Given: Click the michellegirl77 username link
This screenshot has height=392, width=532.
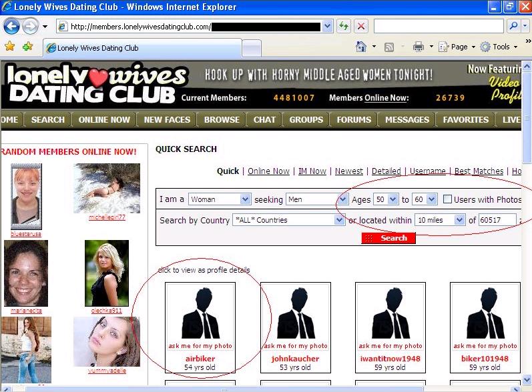Looking at the screenshot, I should 107,217.
